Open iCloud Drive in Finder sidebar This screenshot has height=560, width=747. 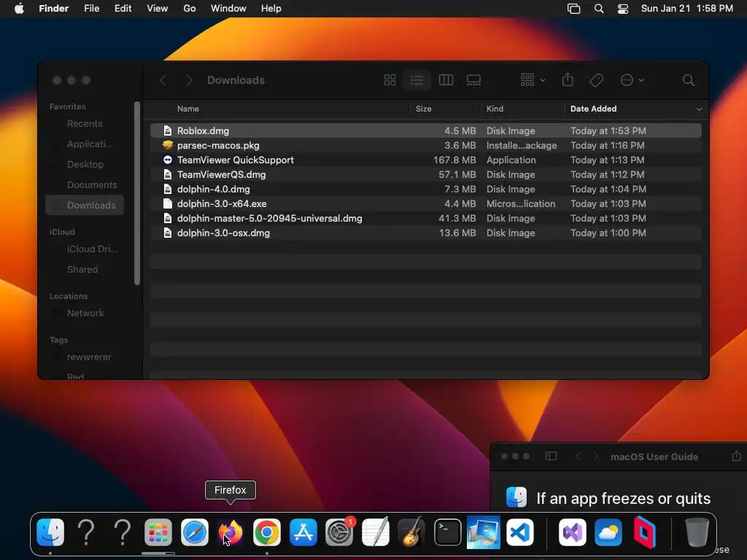(85, 249)
